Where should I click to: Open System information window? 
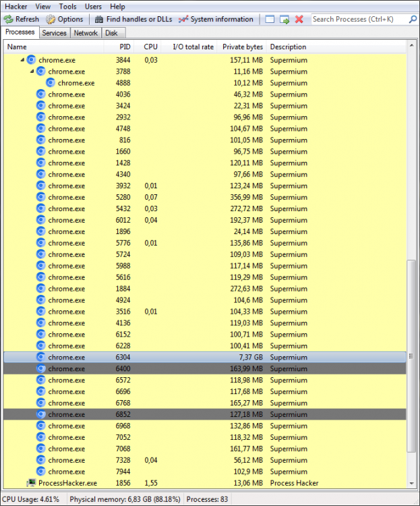coord(216,20)
